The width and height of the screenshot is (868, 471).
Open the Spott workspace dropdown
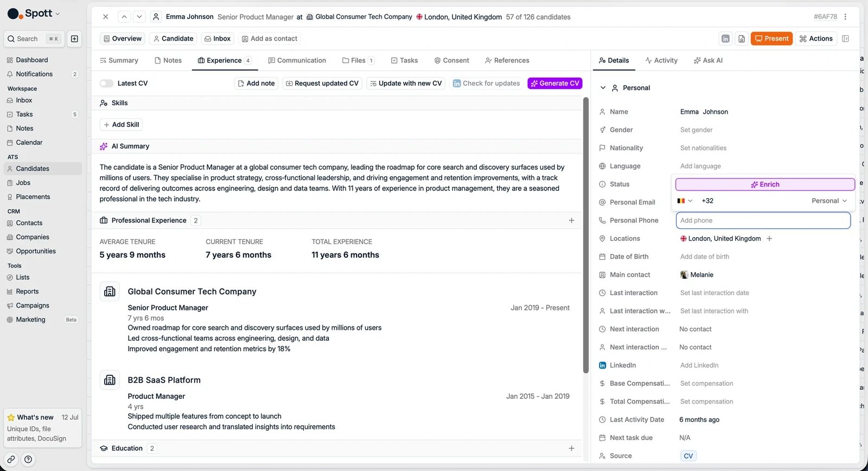pyautogui.click(x=34, y=14)
